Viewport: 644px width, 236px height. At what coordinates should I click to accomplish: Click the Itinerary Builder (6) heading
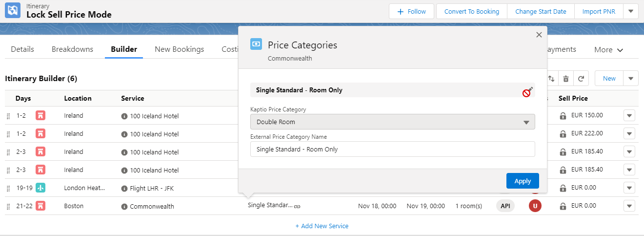coord(41,79)
